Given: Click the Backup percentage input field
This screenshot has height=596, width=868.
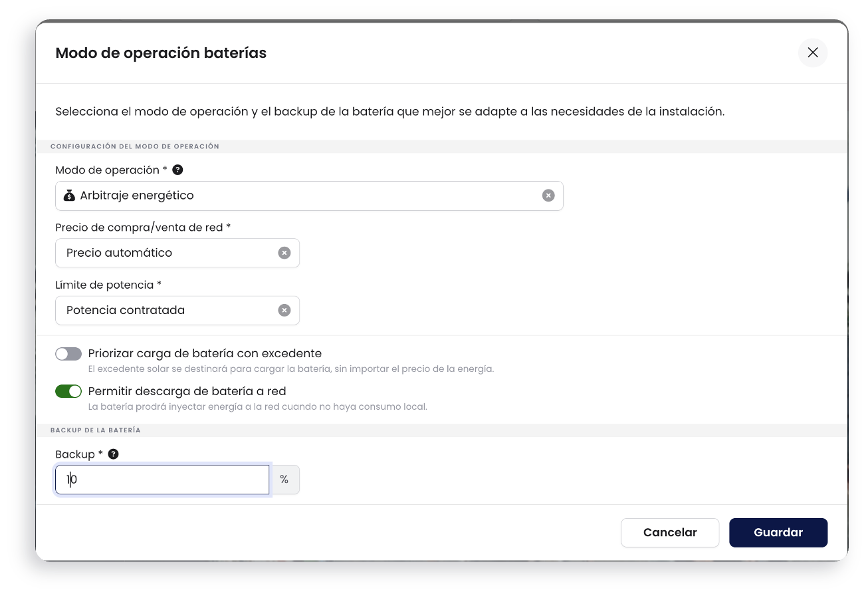Looking at the screenshot, I should point(162,480).
